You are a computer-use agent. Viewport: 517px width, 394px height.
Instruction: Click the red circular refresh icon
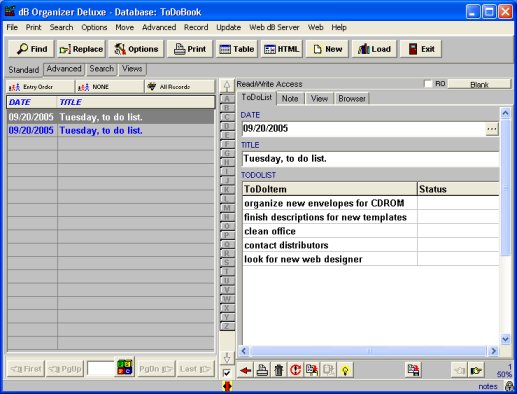click(295, 370)
